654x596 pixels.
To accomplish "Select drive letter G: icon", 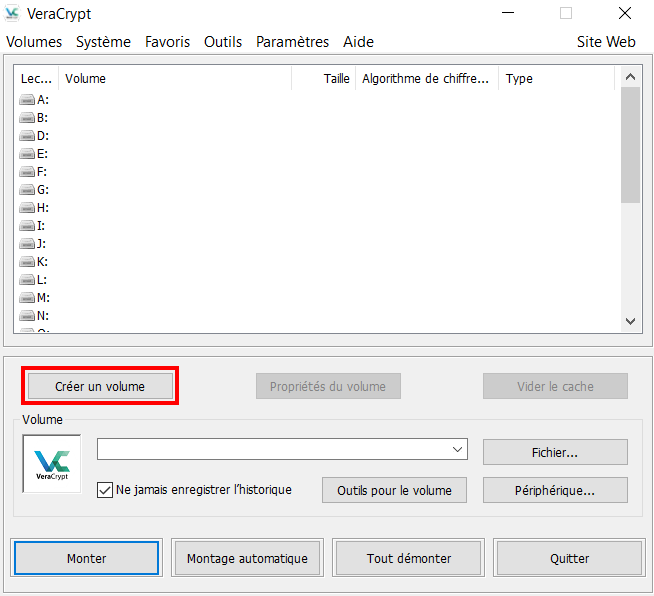I will point(27,190).
